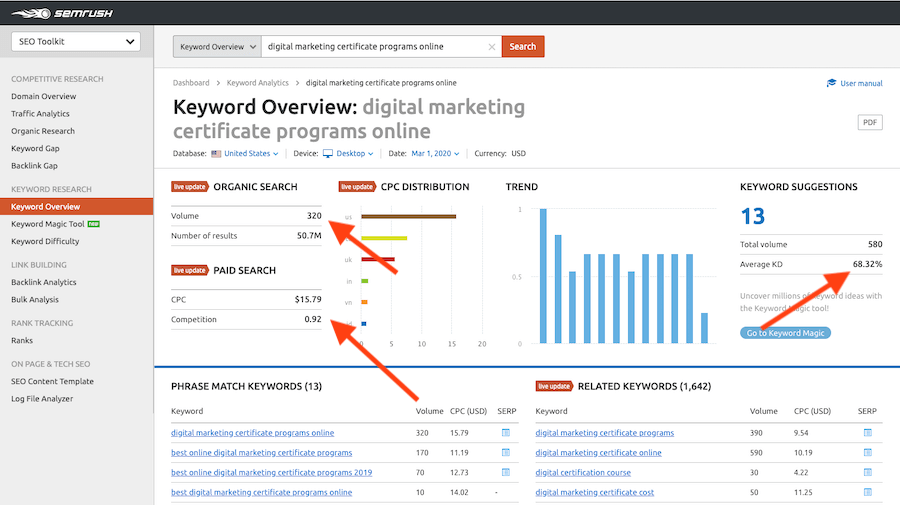Click Keyword Analytics breadcrumb

258,83
